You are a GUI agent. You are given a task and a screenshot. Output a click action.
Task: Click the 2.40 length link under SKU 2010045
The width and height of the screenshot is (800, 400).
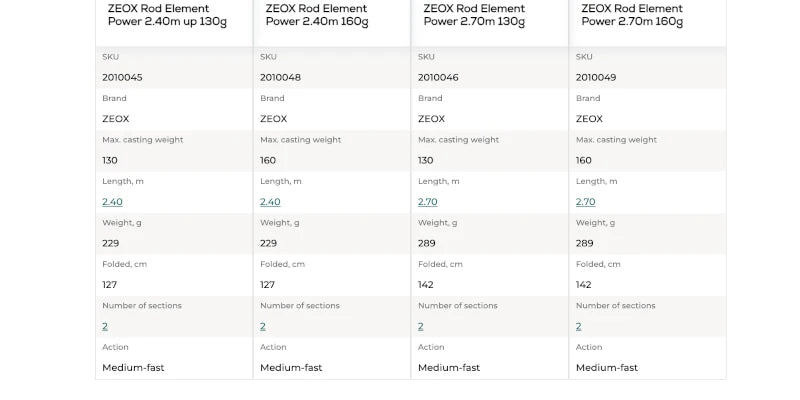click(112, 202)
